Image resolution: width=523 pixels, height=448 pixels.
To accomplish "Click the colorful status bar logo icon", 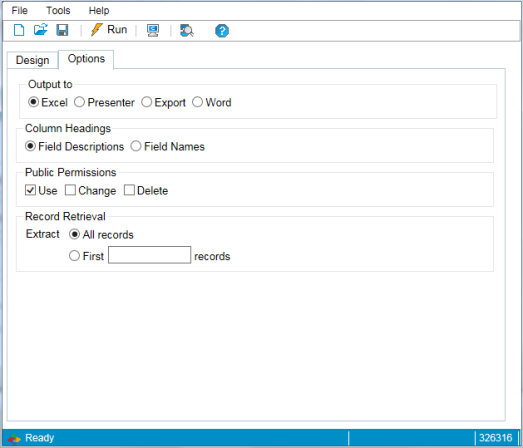I will 14,438.
